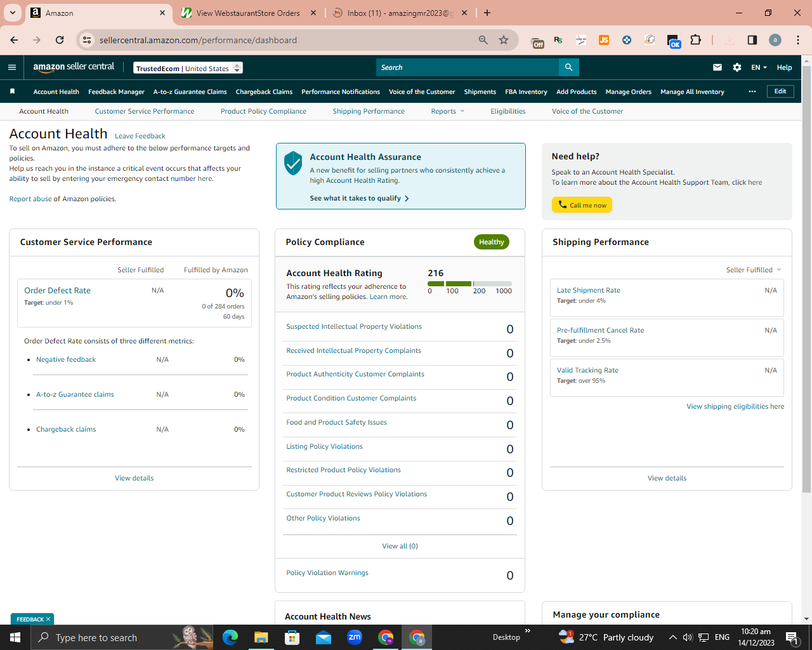The width and height of the screenshot is (812, 650).
Task: Click the RS extension icon
Action: (x=558, y=40)
